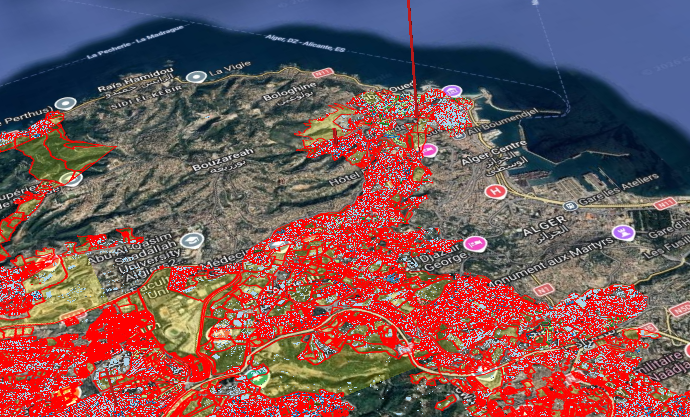
Task: Select the ALGER city label
Action: (x=546, y=227)
